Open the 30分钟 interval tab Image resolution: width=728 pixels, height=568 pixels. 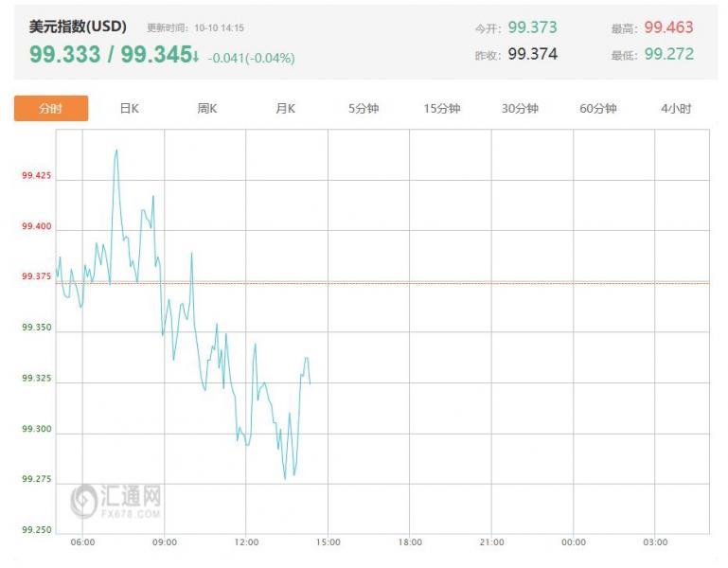tap(520, 109)
